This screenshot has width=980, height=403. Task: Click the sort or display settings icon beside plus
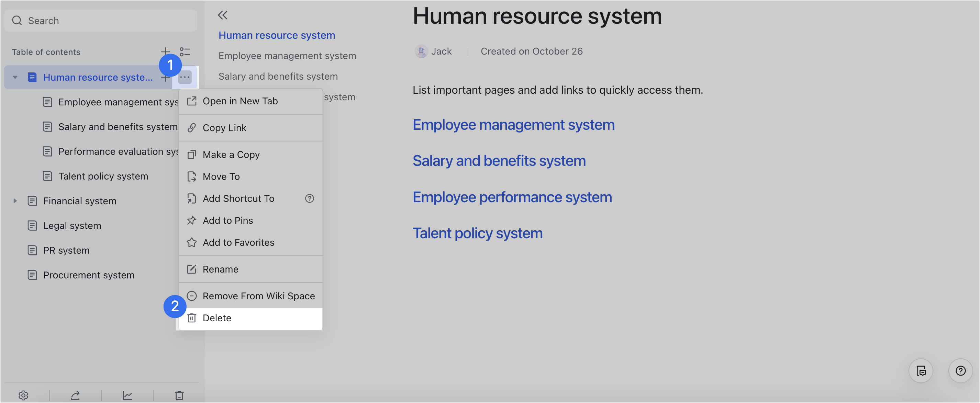tap(185, 52)
